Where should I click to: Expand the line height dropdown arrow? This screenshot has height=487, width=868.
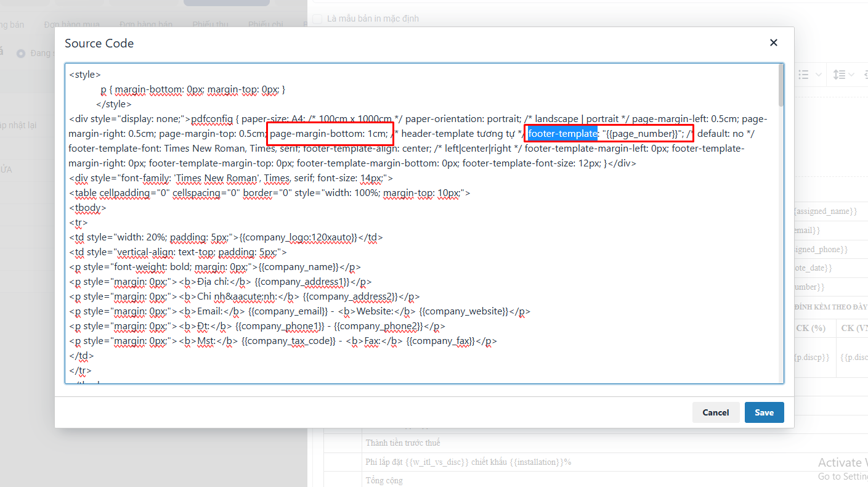pyautogui.click(x=852, y=75)
